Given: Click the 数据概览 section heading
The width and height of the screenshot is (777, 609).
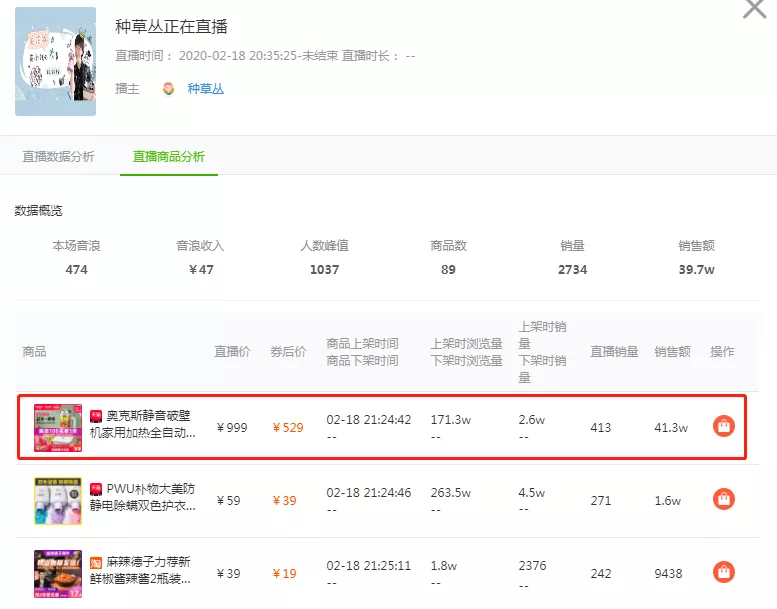Looking at the screenshot, I should [38, 211].
